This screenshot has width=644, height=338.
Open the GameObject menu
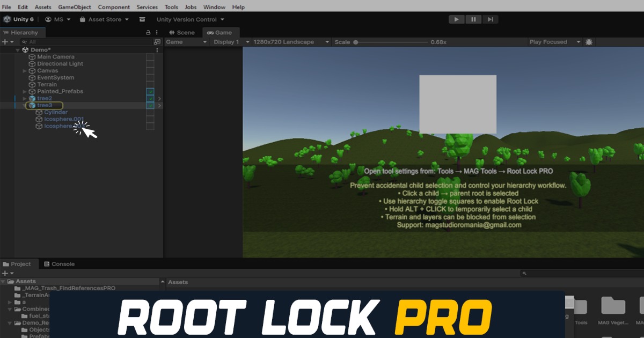[x=75, y=7]
